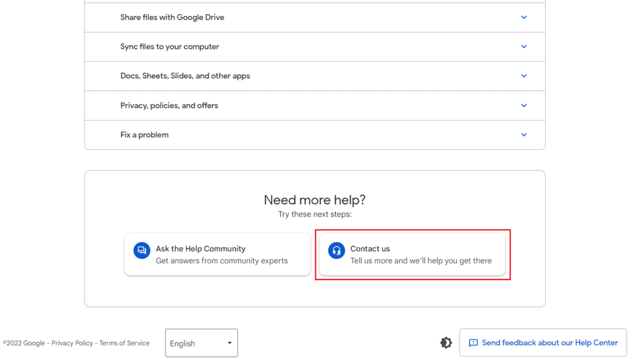The image size is (632, 364).
Task: Click the ©2022 Google link
Action: 23,343
